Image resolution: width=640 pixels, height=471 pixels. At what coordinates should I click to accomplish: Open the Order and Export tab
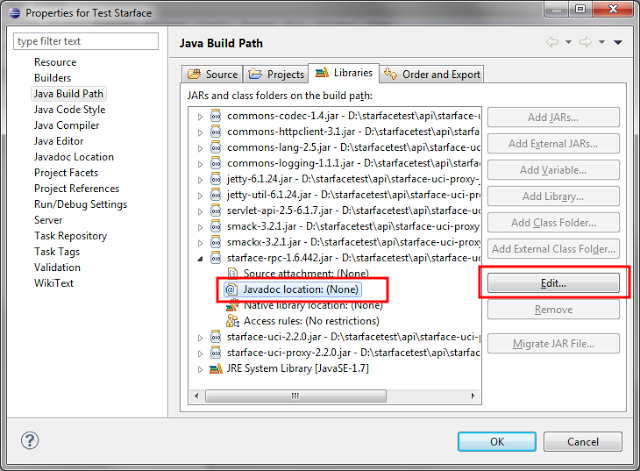pos(432,74)
